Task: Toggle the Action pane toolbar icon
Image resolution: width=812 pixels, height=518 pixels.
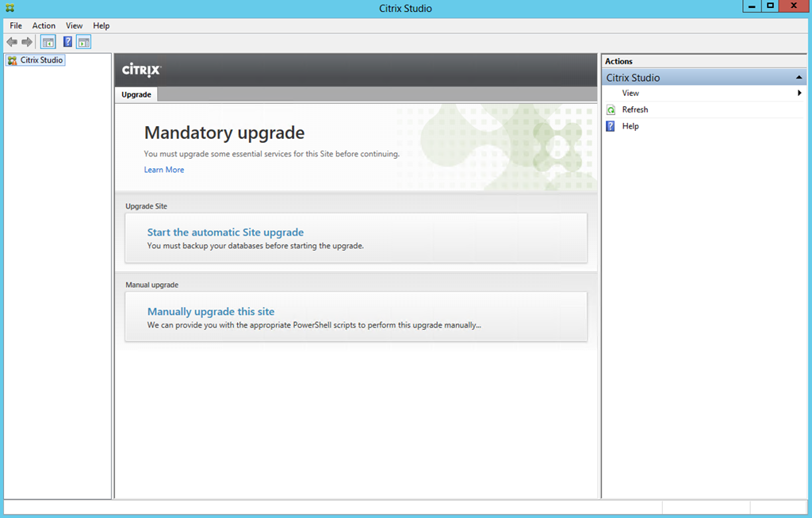Action: [x=84, y=42]
